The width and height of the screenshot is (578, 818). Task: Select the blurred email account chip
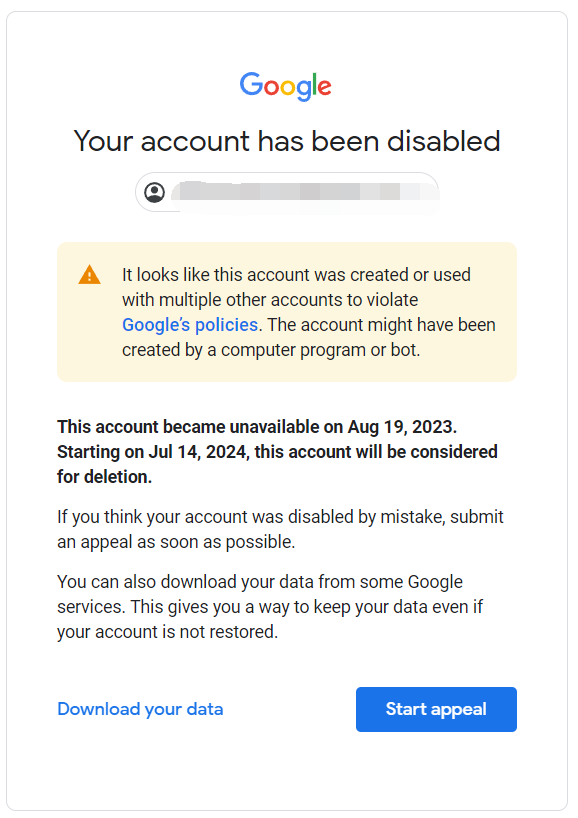(x=287, y=192)
